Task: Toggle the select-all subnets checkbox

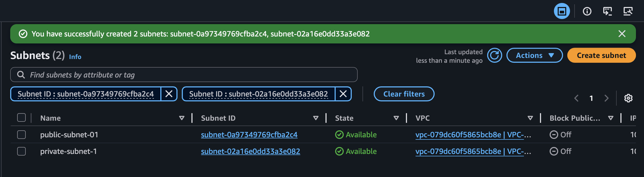Action: click(x=21, y=118)
